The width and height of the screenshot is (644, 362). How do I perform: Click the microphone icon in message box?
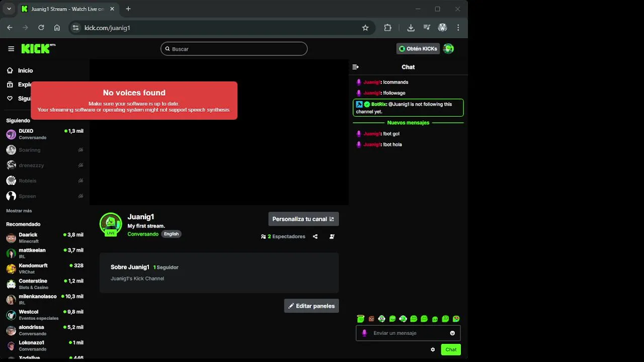point(365,333)
